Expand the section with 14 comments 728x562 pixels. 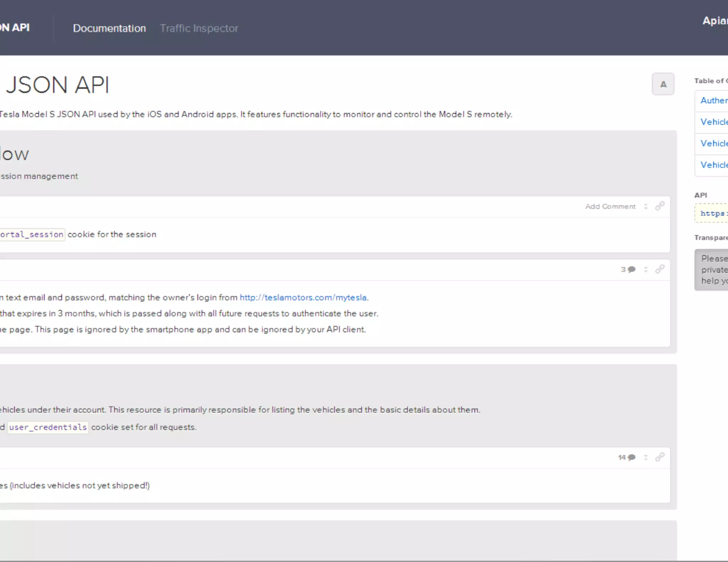(646, 458)
